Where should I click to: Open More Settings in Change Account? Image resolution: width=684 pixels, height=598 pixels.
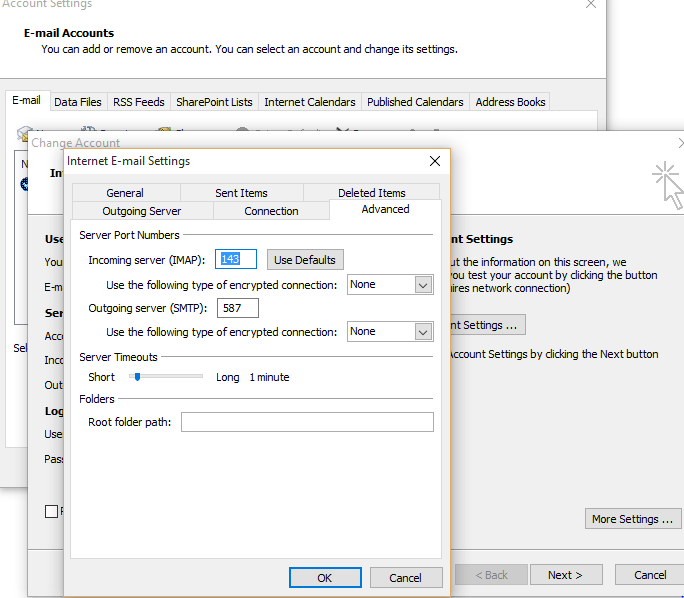633,519
